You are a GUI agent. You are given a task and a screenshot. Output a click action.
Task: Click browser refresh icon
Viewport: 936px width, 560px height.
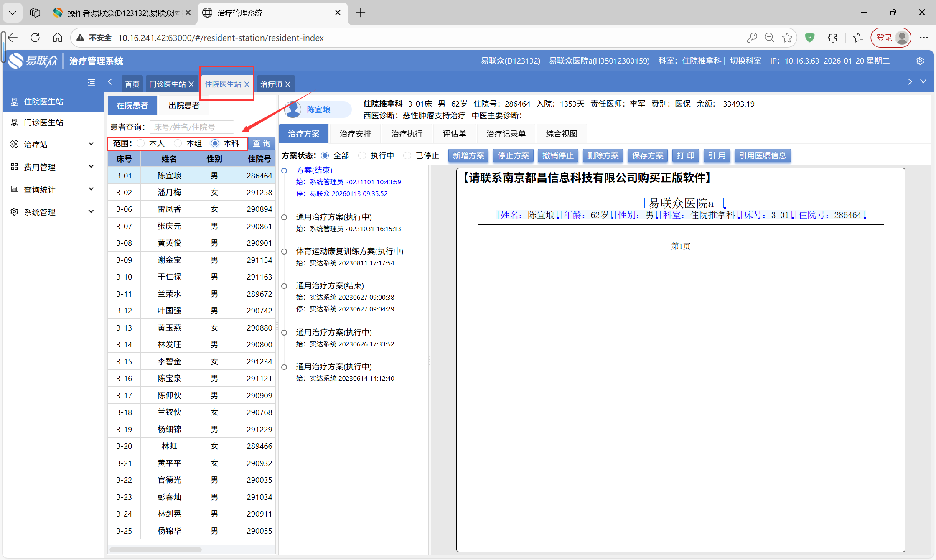pos(35,38)
